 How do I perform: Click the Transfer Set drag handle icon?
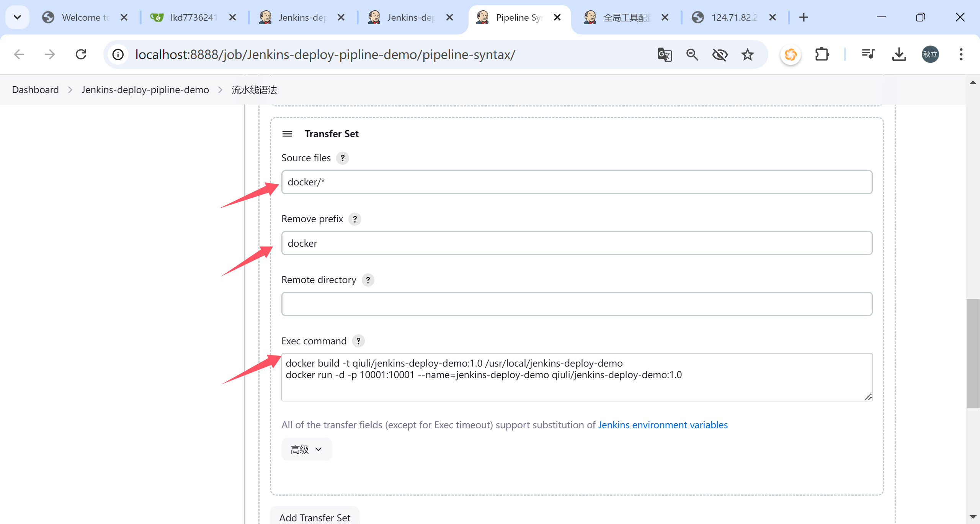coord(287,134)
